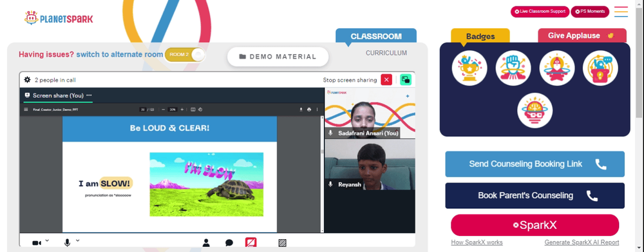Open Screen share options ellipsis
Image resolution: width=644 pixels, height=252 pixels.
(x=89, y=95)
